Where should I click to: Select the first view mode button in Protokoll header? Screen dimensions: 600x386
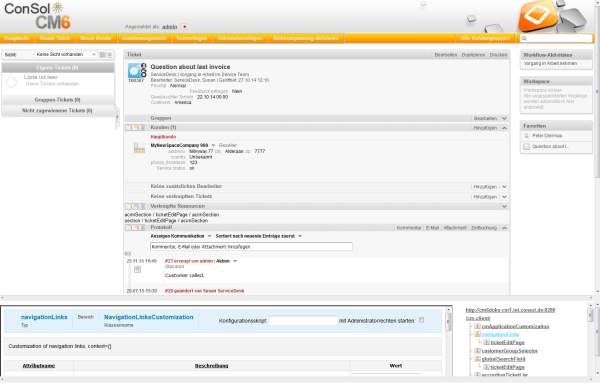click(128, 228)
